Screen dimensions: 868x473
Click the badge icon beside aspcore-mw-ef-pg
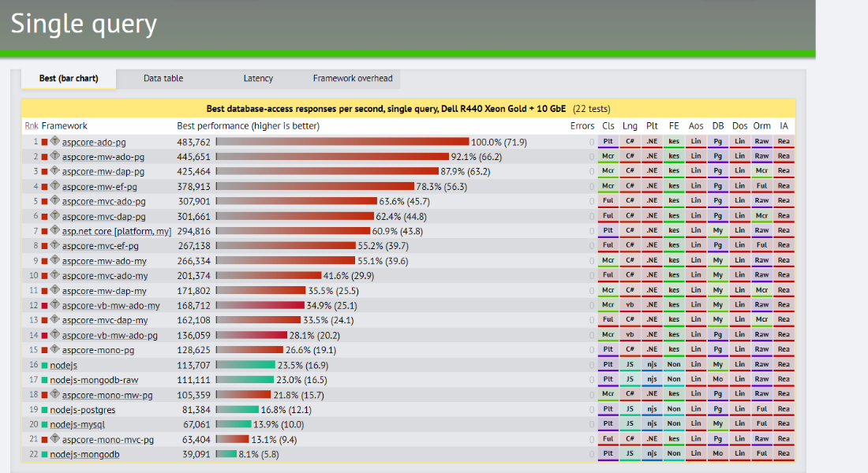tap(54, 186)
